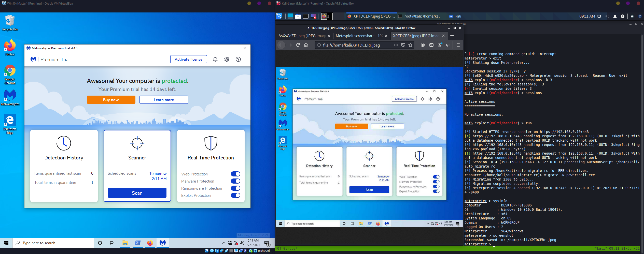
Task: Open Firefox Library icon
Action: [x=423, y=45]
